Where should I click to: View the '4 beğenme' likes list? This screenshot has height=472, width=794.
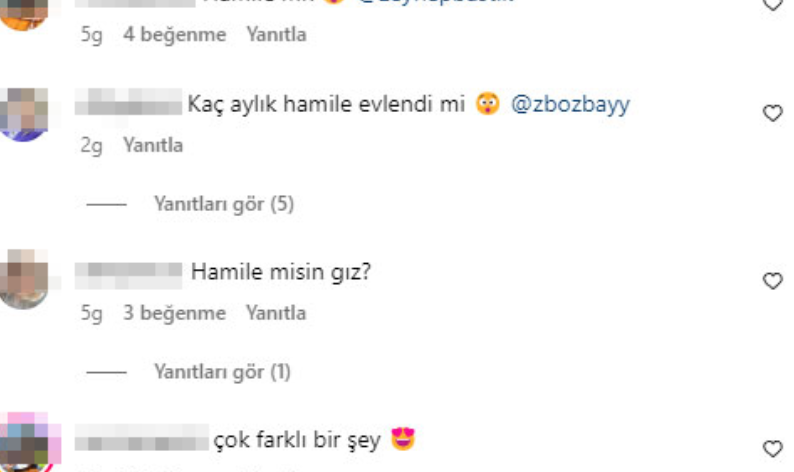(x=175, y=34)
